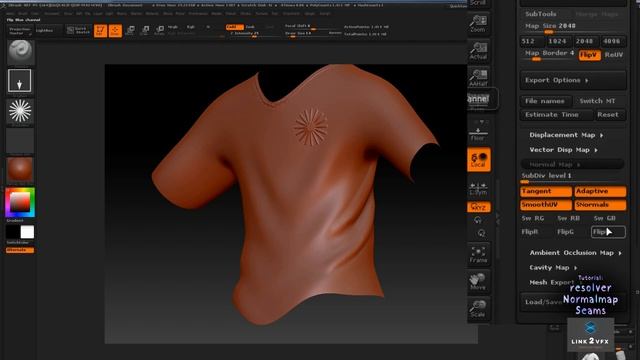Click the Scroll icon on right shelf
Image resolution: width=640 pixels, height=360 pixels.
478,3
